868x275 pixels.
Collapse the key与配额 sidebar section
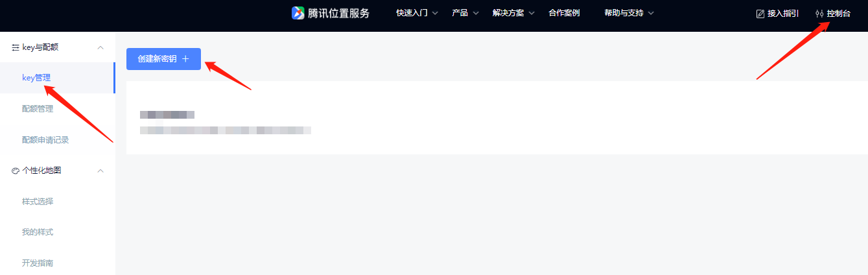point(100,47)
